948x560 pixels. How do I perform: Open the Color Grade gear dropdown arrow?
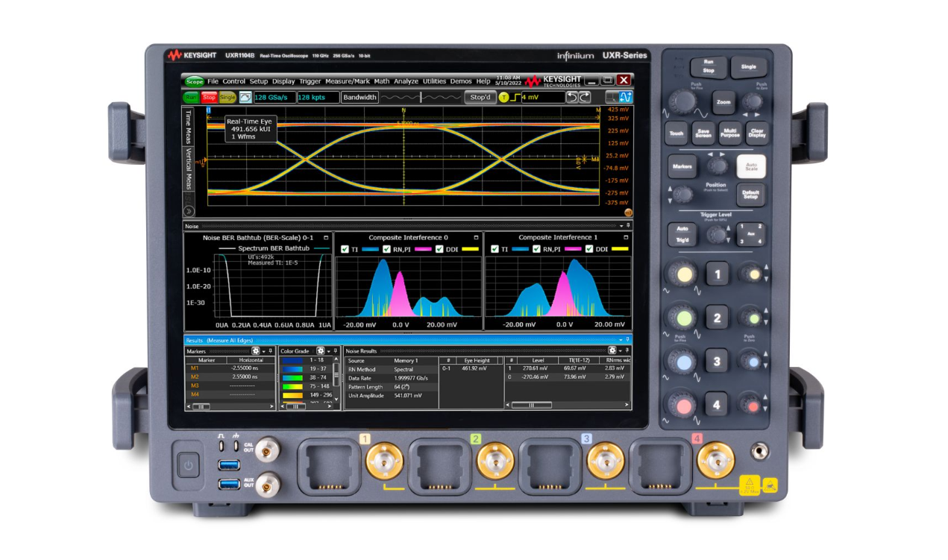tap(329, 350)
